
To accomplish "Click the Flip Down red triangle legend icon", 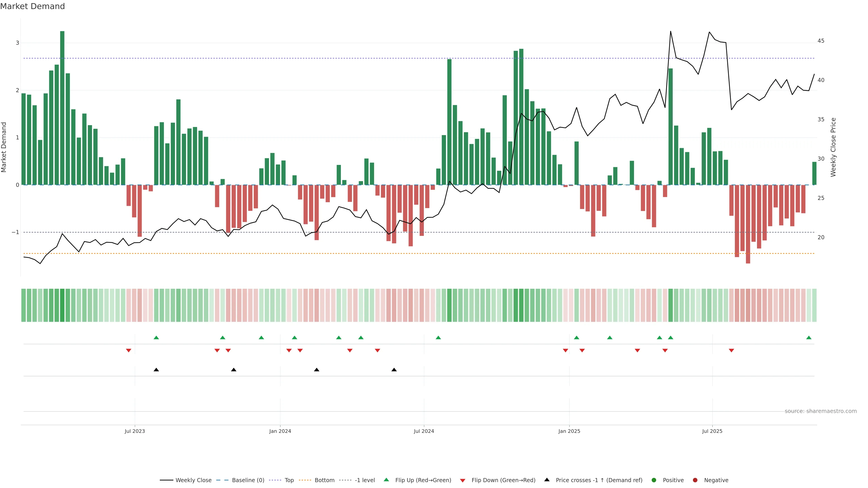I will [463, 480].
